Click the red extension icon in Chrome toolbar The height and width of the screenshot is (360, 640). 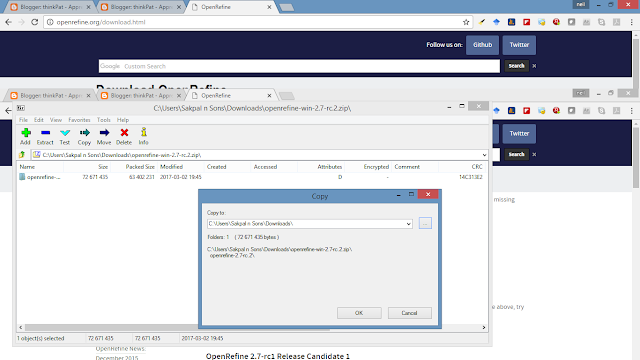(527, 22)
